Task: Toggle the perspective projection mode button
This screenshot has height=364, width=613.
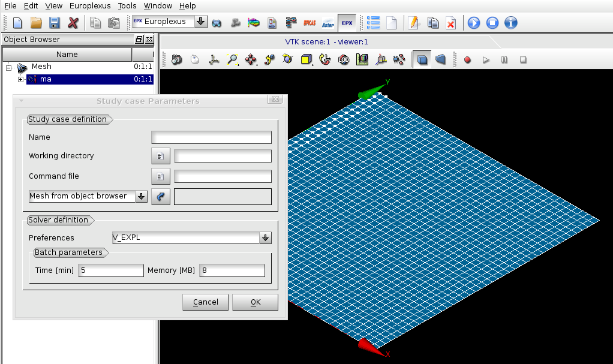Action: 441,59
